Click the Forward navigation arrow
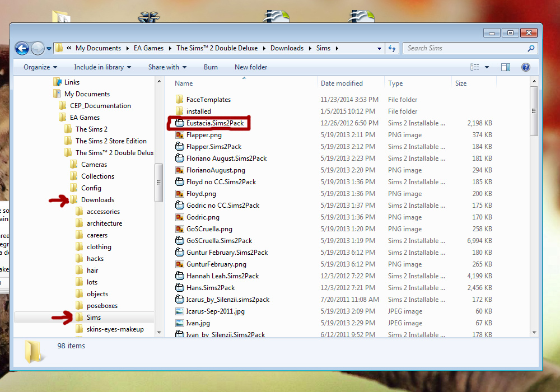560x392 pixels. pyautogui.click(x=37, y=48)
